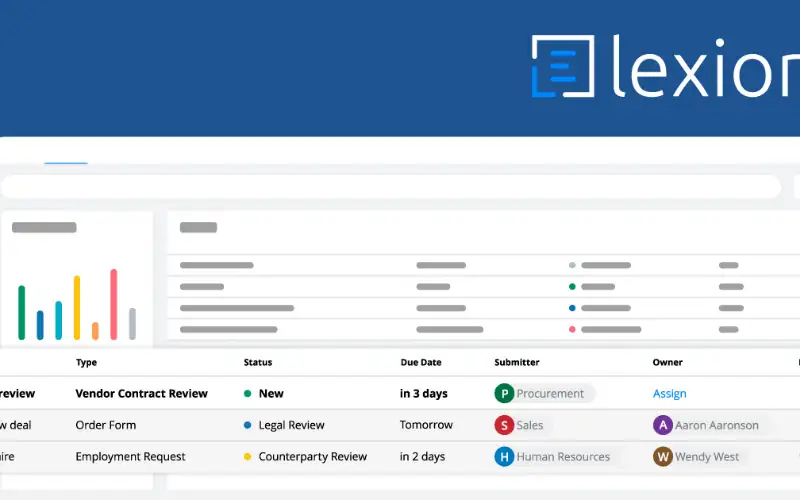Viewport: 800px width, 500px height.
Task: Click the blue Legal Review status dot
Action: tap(247, 425)
